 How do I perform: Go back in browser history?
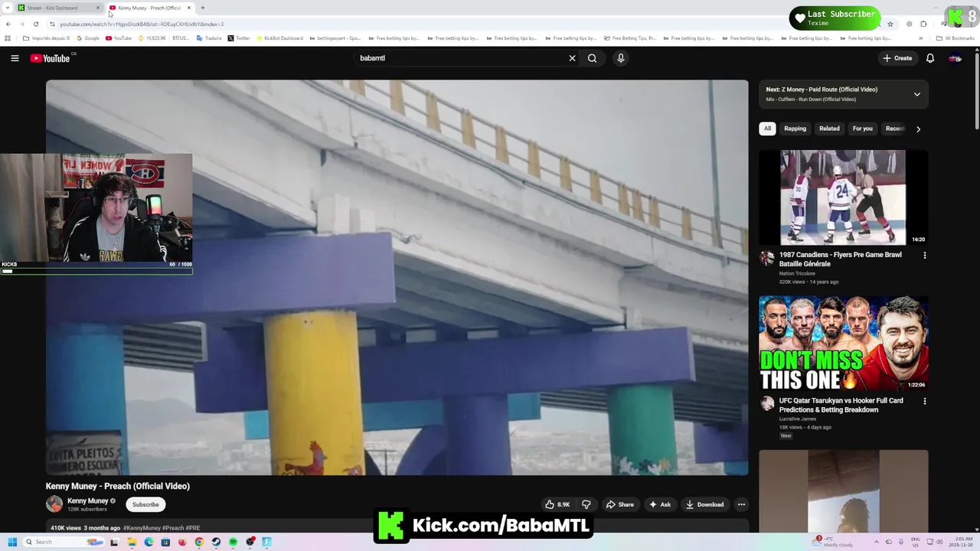point(8,24)
